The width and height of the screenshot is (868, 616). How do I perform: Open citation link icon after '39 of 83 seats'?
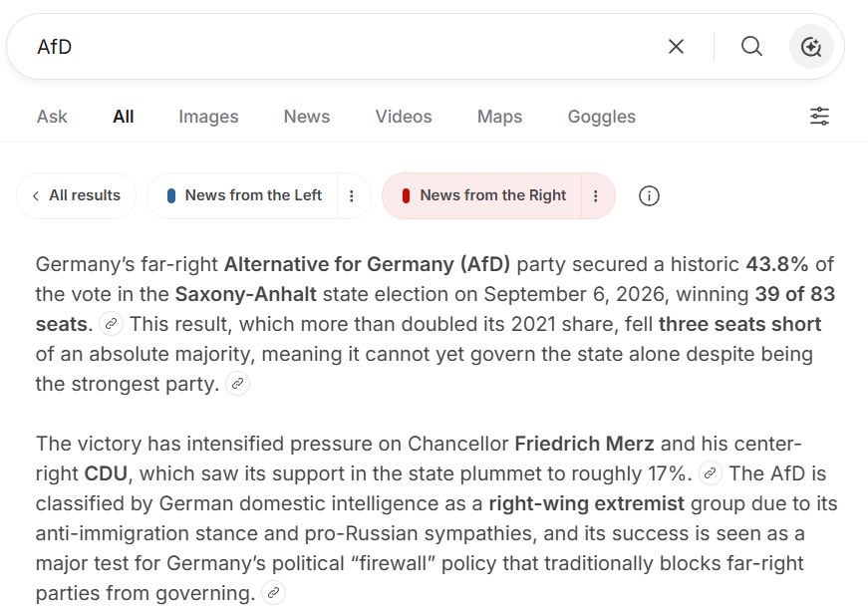click(x=111, y=324)
